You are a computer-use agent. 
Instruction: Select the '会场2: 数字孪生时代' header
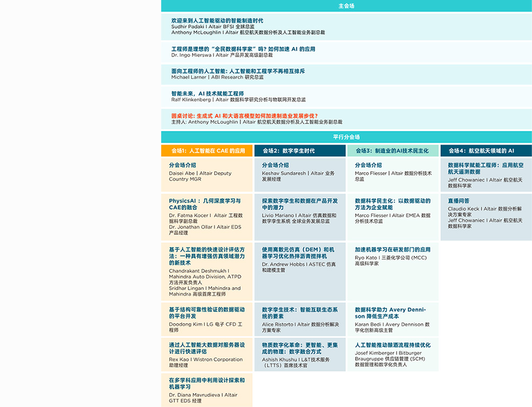(x=300, y=151)
